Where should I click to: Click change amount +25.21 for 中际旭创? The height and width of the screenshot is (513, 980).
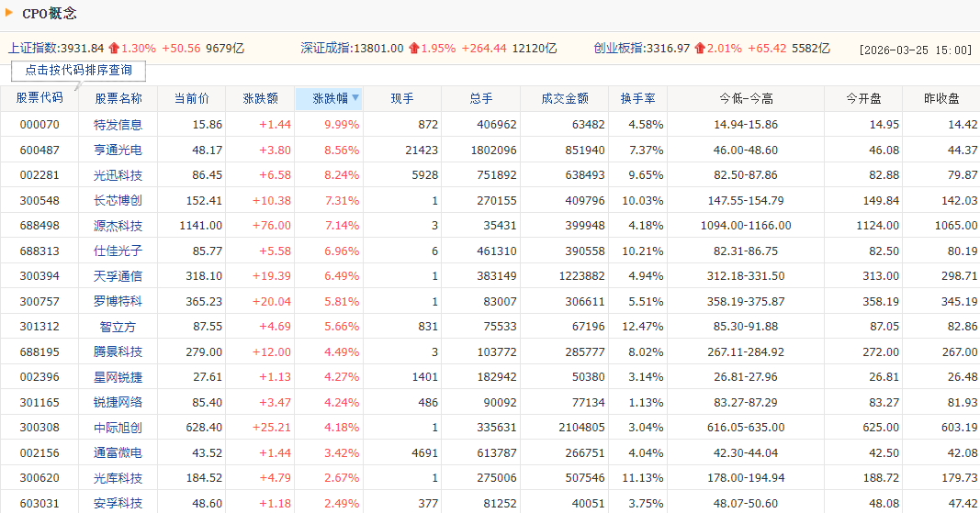pyautogui.click(x=271, y=428)
